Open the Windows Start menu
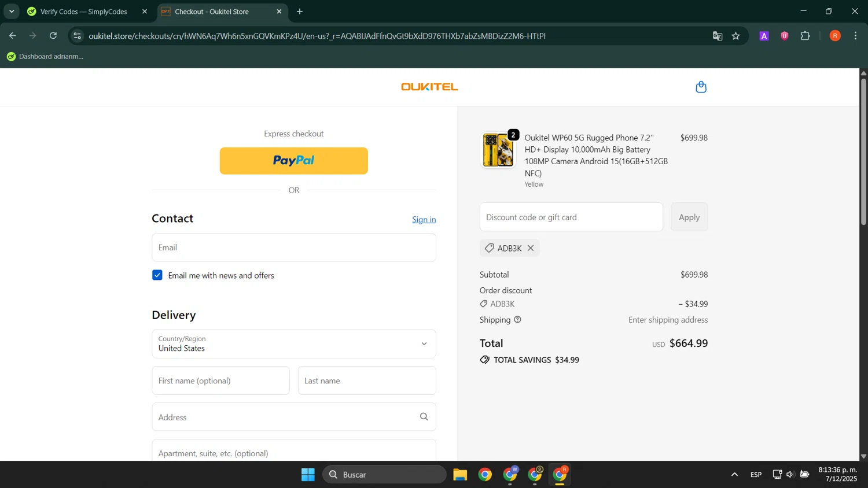 coord(308,475)
